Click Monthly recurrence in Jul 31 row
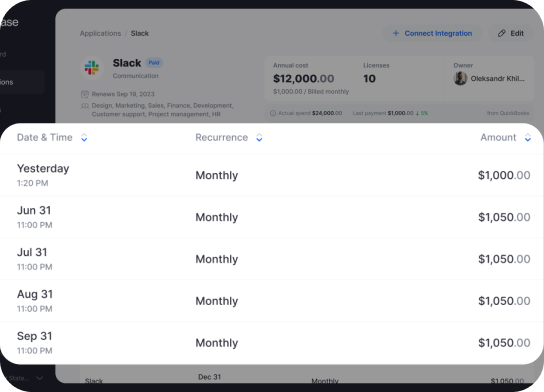Image resolution: width=544 pixels, height=392 pixels. click(x=217, y=259)
